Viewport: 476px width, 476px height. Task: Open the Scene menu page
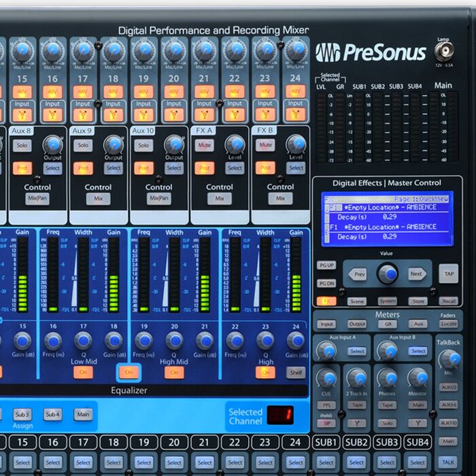357,301
